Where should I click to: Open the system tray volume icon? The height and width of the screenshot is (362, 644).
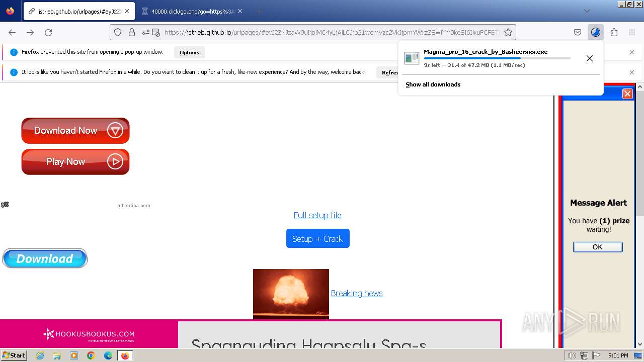click(x=572, y=355)
